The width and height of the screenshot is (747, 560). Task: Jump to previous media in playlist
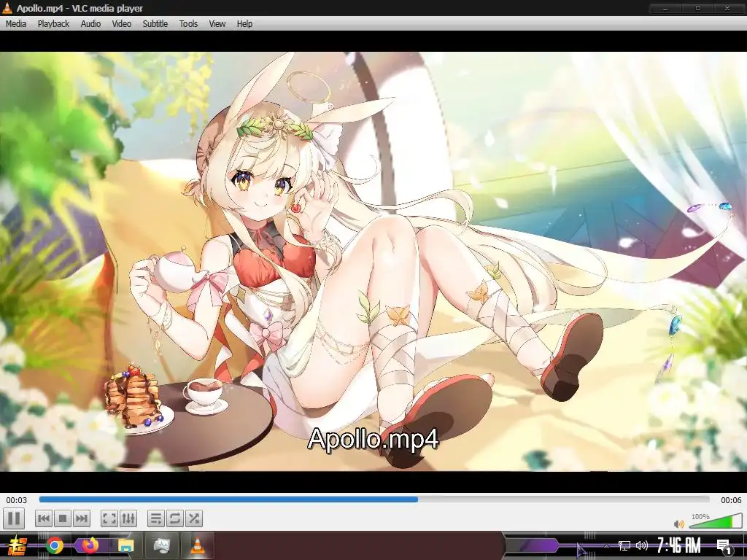[44, 518]
